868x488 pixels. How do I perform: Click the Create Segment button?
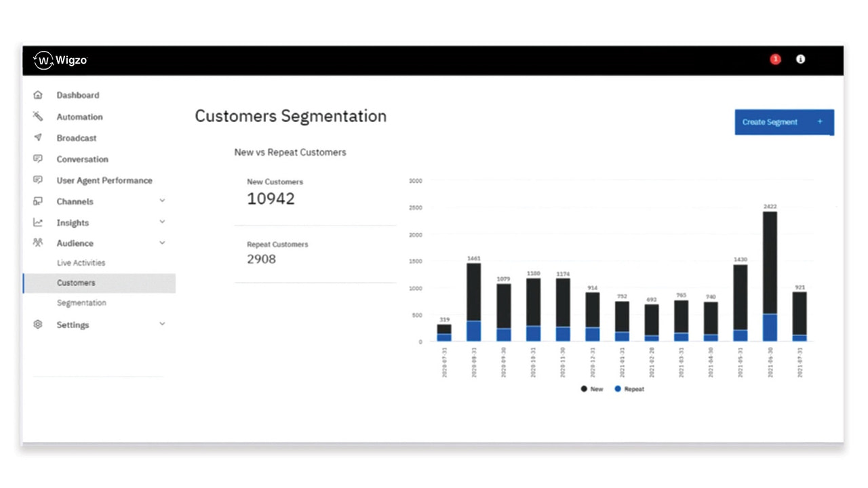(x=783, y=122)
